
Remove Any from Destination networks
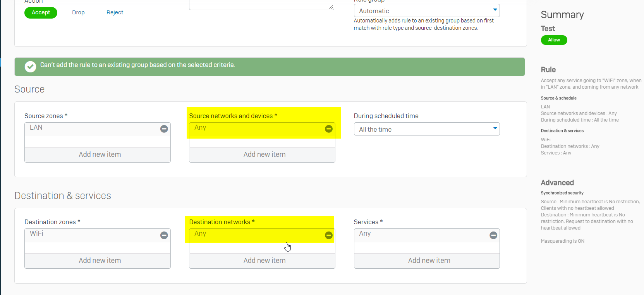[x=329, y=235]
